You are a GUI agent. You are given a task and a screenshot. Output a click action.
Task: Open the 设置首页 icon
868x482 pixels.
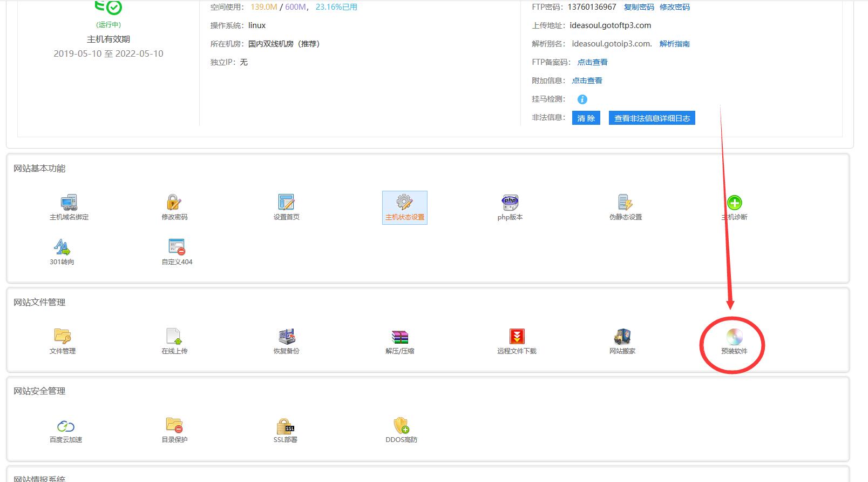click(286, 202)
